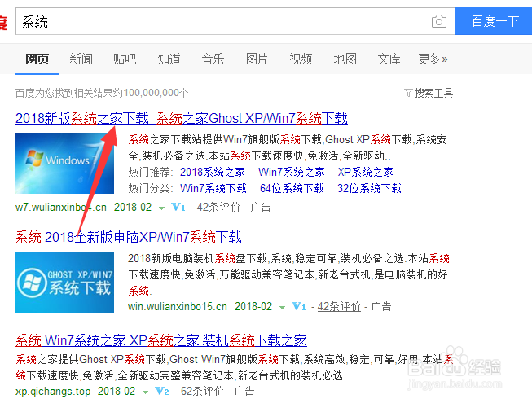Open the 贴吧 tab

click(125, 59)
